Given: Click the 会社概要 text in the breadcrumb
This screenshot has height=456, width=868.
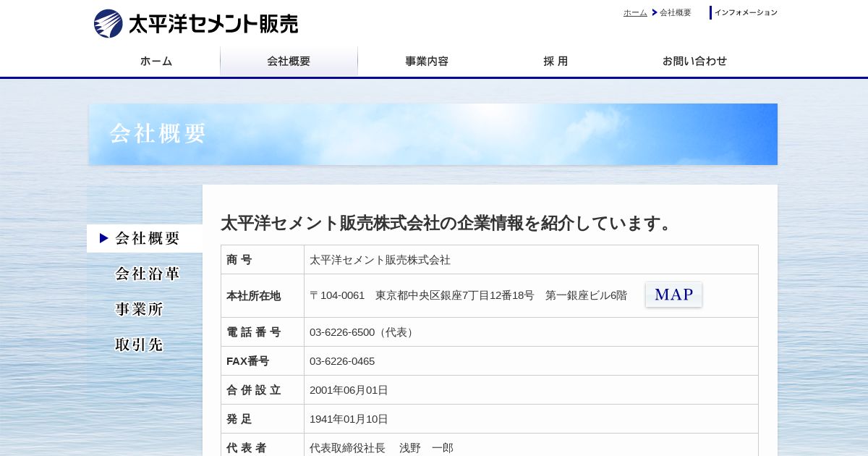Looking at the screenshot, I should tap(676, 12).
